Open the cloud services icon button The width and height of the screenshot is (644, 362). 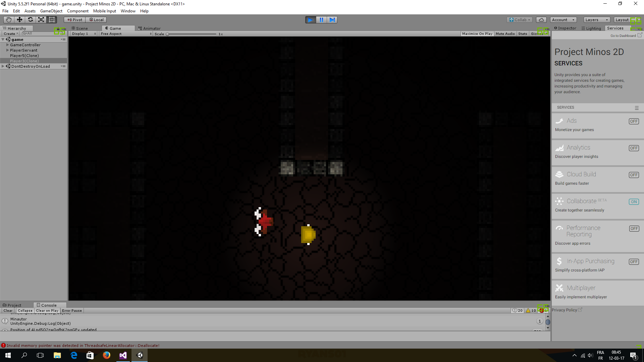click(x=541, y=20)
